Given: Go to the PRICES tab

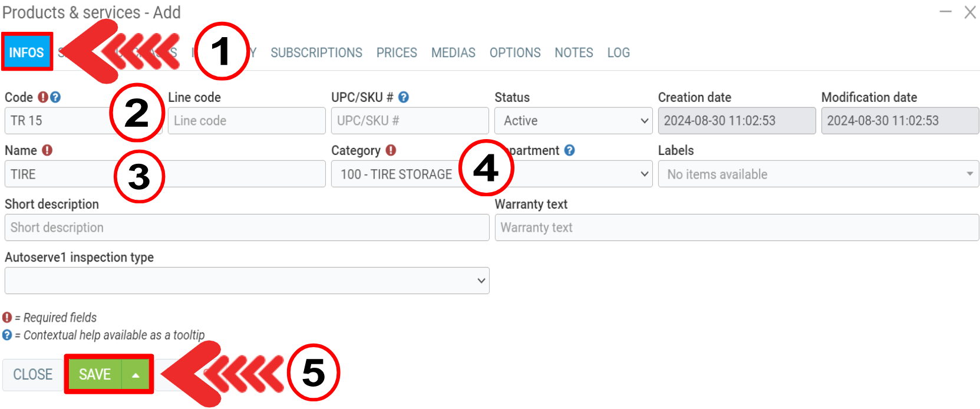Looking at the screenshot, I should tap(397, 52).
